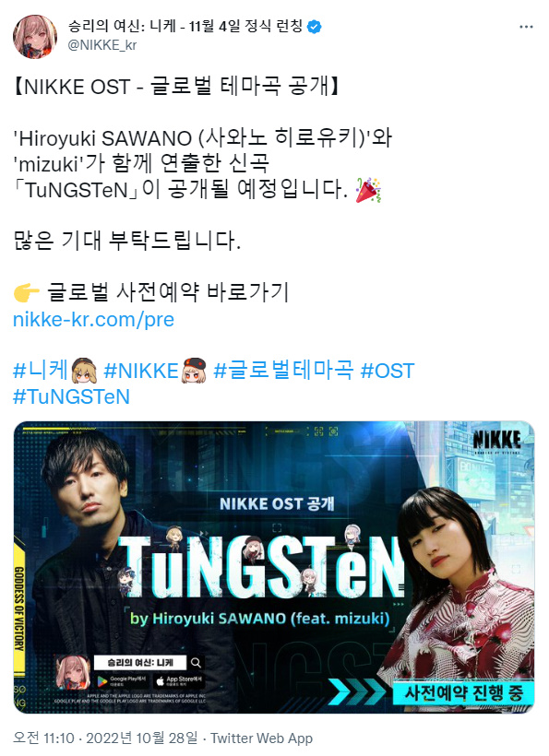
Task: Click the NIKKE_kr profile avatar
Action: click(35, 37)
